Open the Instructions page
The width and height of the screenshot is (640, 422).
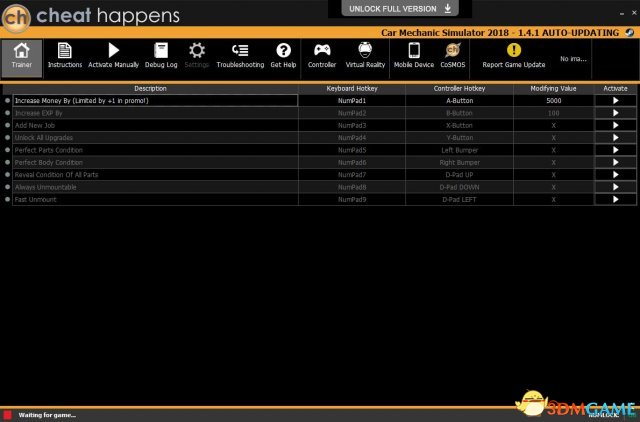64,56
